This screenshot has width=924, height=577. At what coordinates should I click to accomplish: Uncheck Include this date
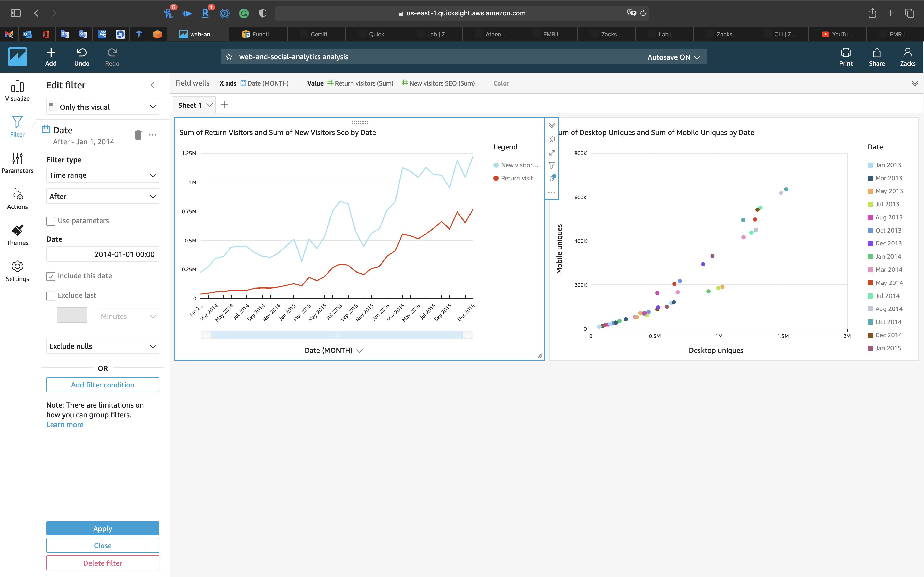point(51,276)
